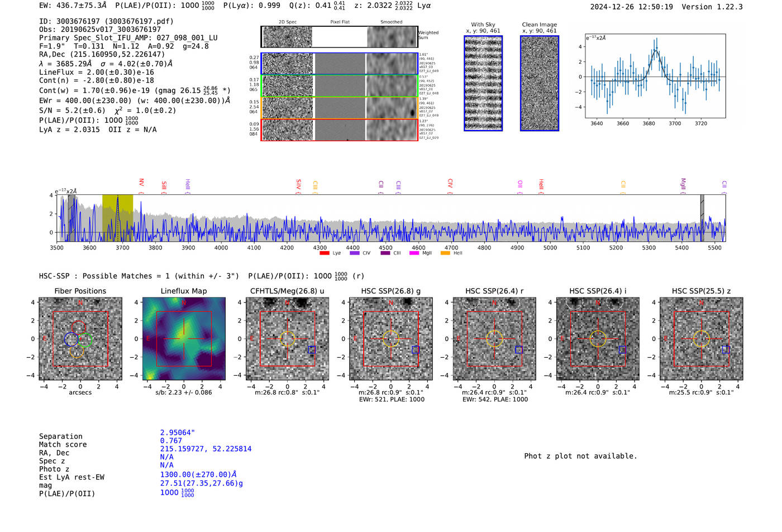
Task: Click the Phot z plot not available text
Action: tap(580, 456)
